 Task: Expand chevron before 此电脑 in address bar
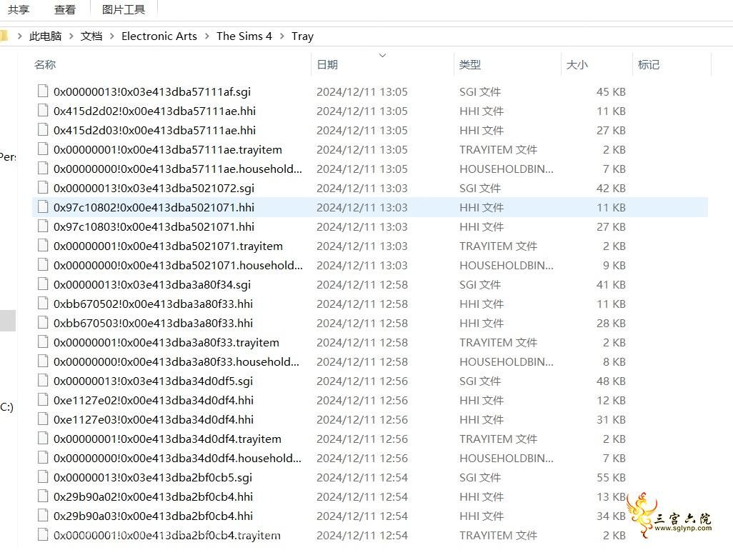19,36
